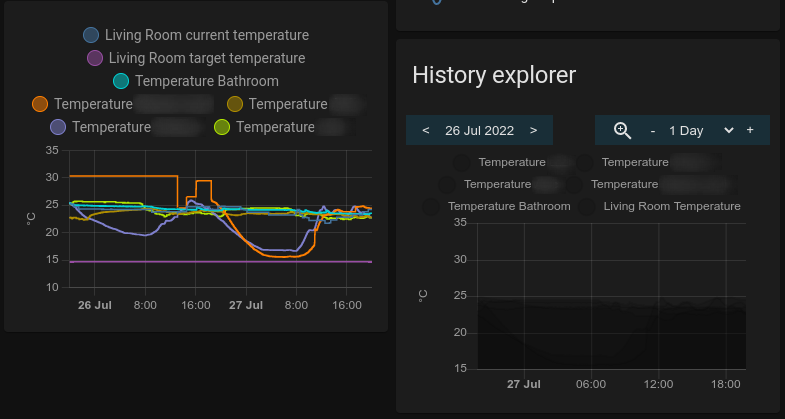This screenshot has height=419, width=785.
Task: Go to next date in History explorer
Action: click(x=534, y=131)
